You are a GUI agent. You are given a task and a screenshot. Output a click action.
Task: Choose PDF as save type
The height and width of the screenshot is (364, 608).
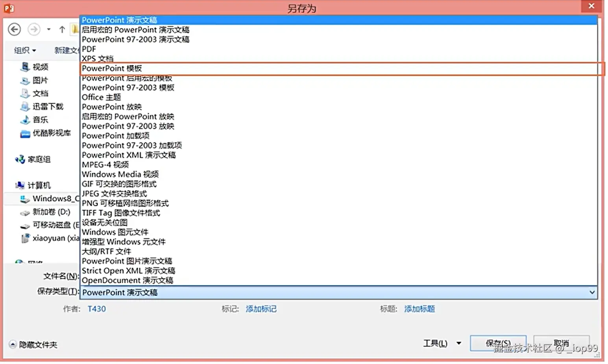(x=338, y=49)
